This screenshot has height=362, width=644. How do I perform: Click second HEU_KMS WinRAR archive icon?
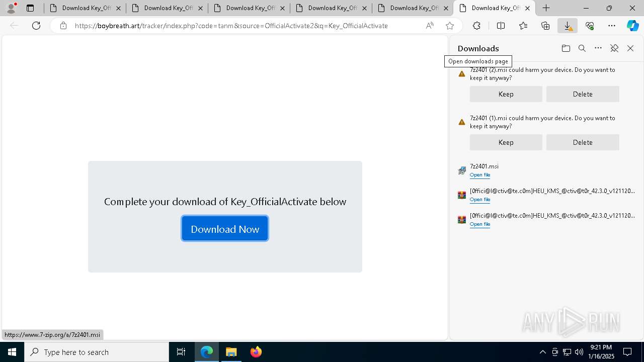click(x=462, y=220)
